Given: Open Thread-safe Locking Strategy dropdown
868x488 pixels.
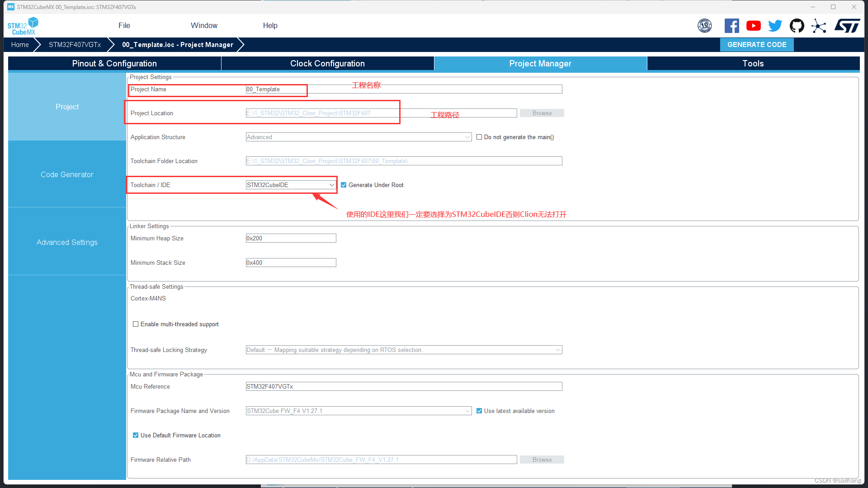Looking at the screenshot, I should tap(404, 350).
